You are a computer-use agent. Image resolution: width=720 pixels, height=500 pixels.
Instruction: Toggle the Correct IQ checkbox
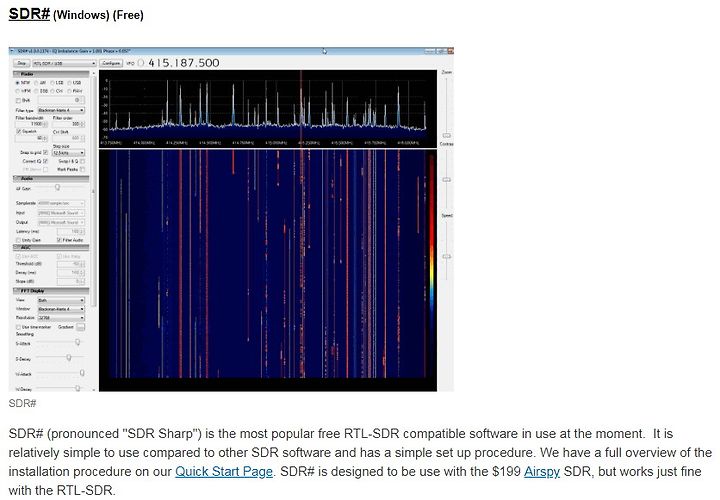click(45, 161)
